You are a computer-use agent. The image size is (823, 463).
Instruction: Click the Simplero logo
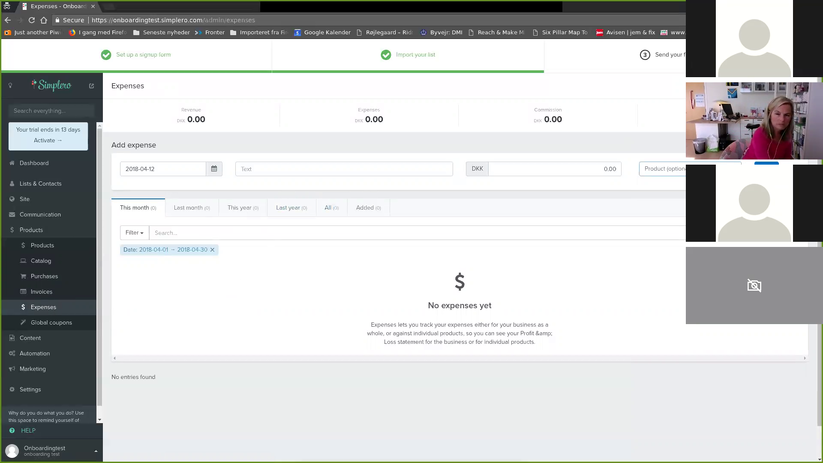pos(51,85)
